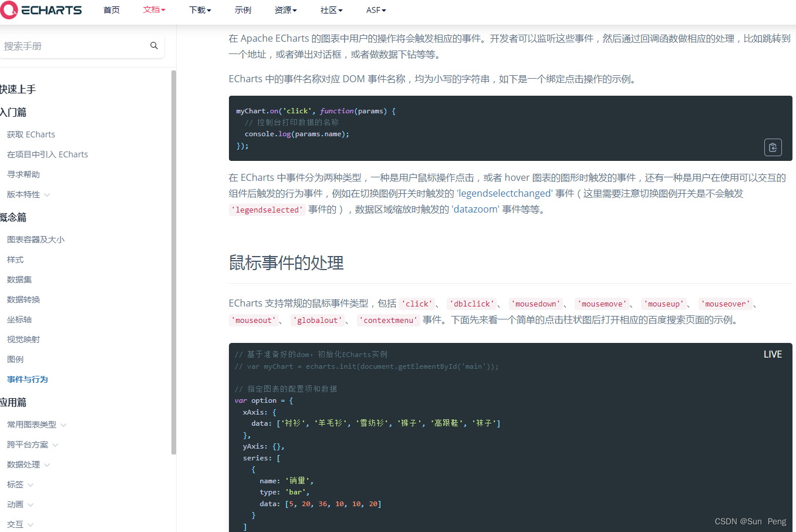Click the 'mouseover' inline code tag
The image size is (796, 532).
point(726,304)
